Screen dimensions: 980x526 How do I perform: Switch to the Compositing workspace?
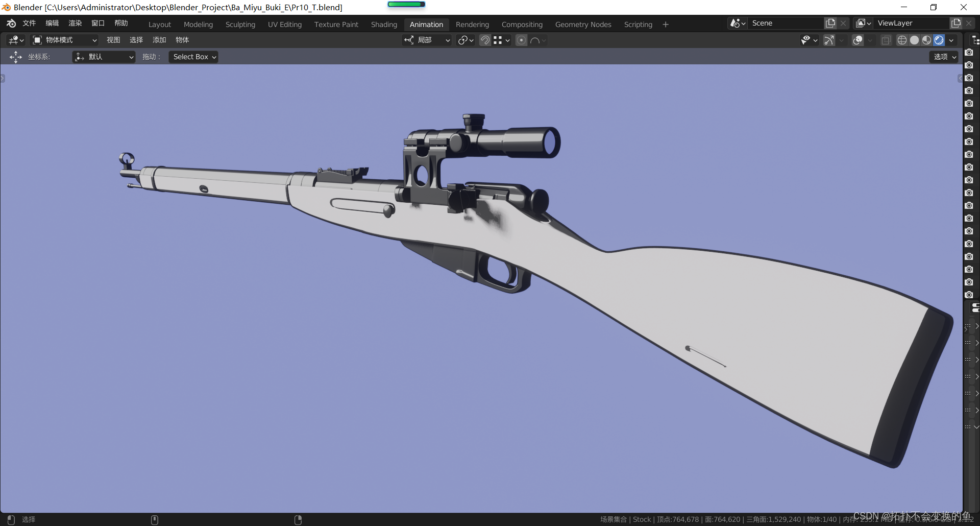[x=522, y=25]
